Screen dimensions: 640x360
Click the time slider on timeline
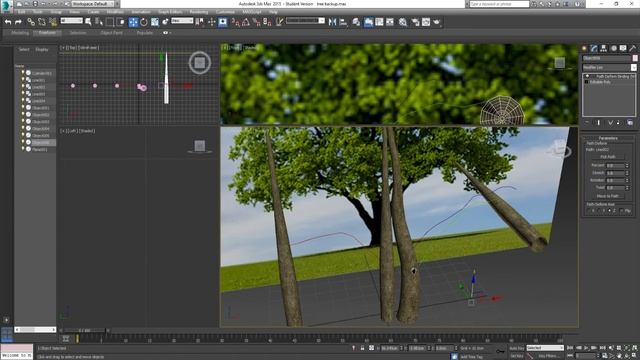tap(84, 331)
